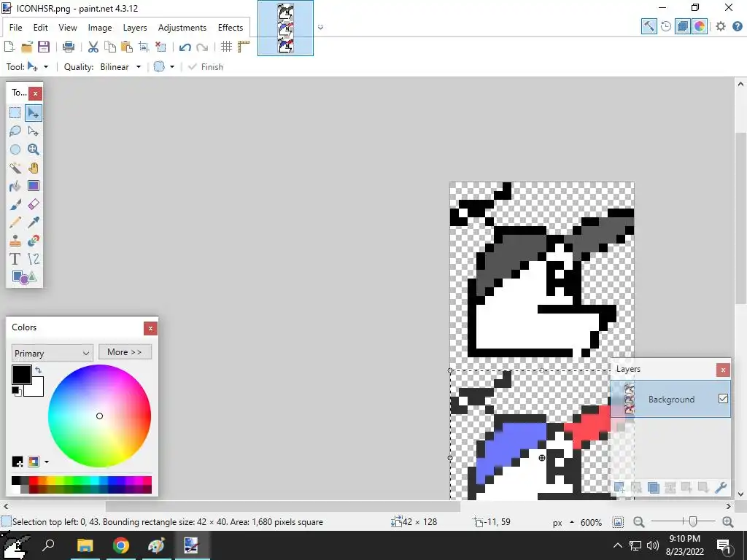The width and height of the screenshot is (747, 560).
Task: Select the Shapes tool
Action: (24, 277)
